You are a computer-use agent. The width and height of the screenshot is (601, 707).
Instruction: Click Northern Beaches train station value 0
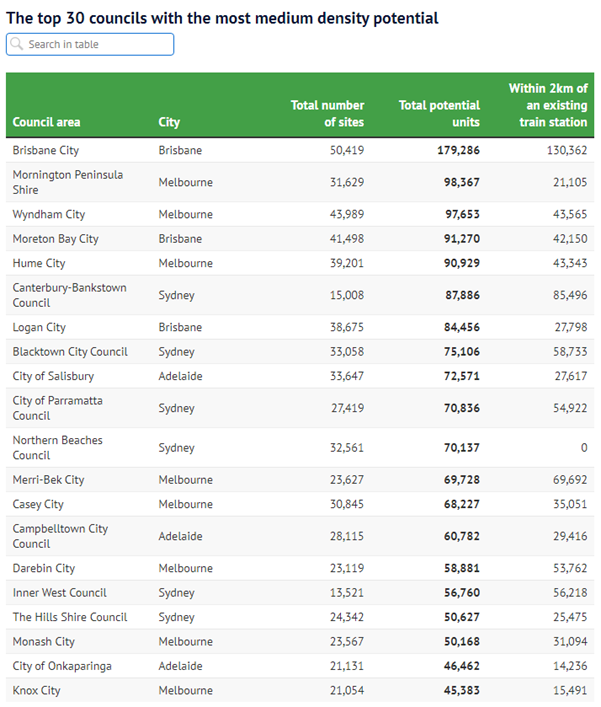584,447
